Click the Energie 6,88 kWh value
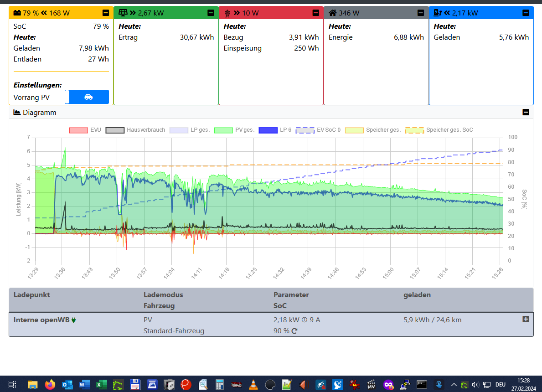The image size is (542, 392). [409, 37]
